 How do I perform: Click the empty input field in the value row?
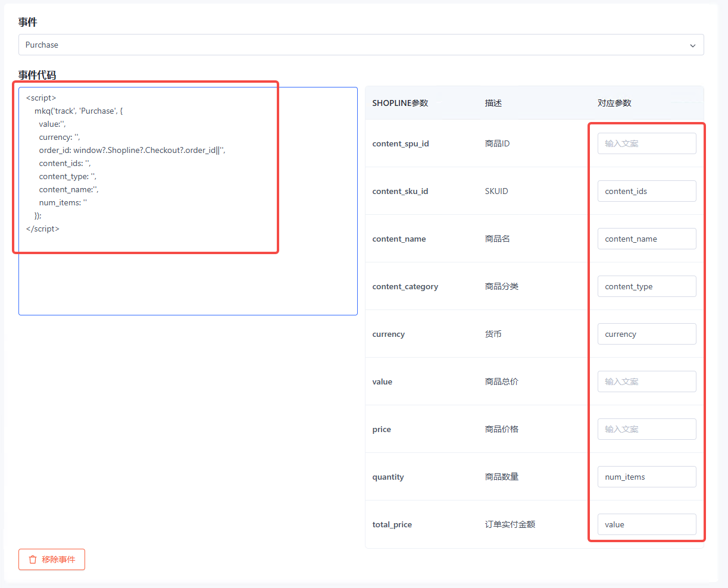click(646, 381)
